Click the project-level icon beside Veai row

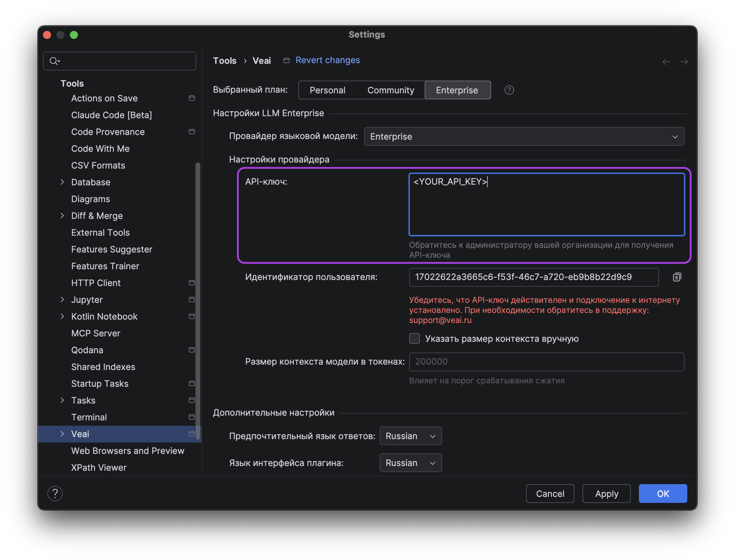click(x=192, y=434)
